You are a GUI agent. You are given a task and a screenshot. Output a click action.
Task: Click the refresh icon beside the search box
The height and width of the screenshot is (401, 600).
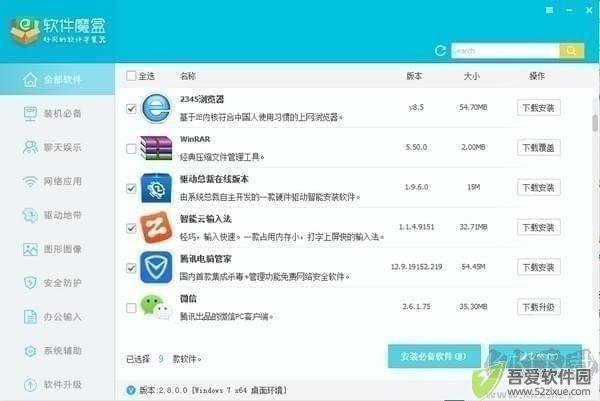pyautogui.click(x=440, y=51)
